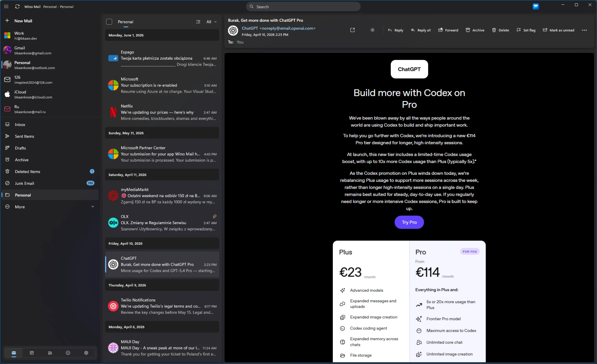Click Archive in the message toolbar

(x=475, y=30)
